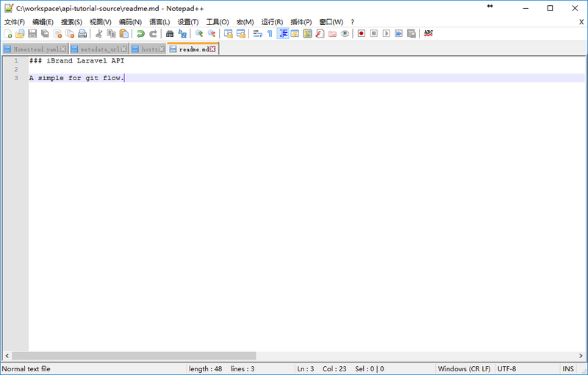The height and width of the screenshot is (375, 588).
Task: Select the readme.md tab
Action: click(193, 49)
